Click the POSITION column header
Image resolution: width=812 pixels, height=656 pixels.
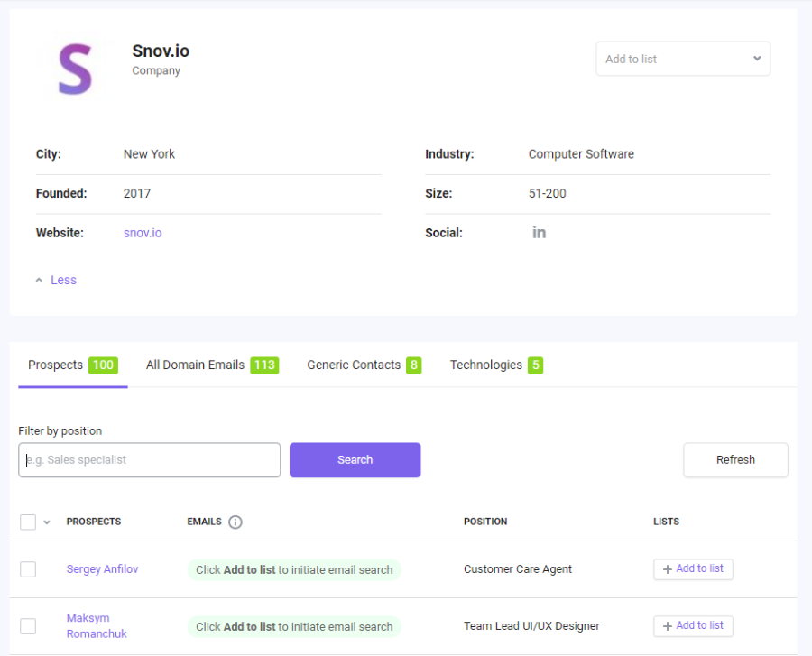(x=485, y=522)
